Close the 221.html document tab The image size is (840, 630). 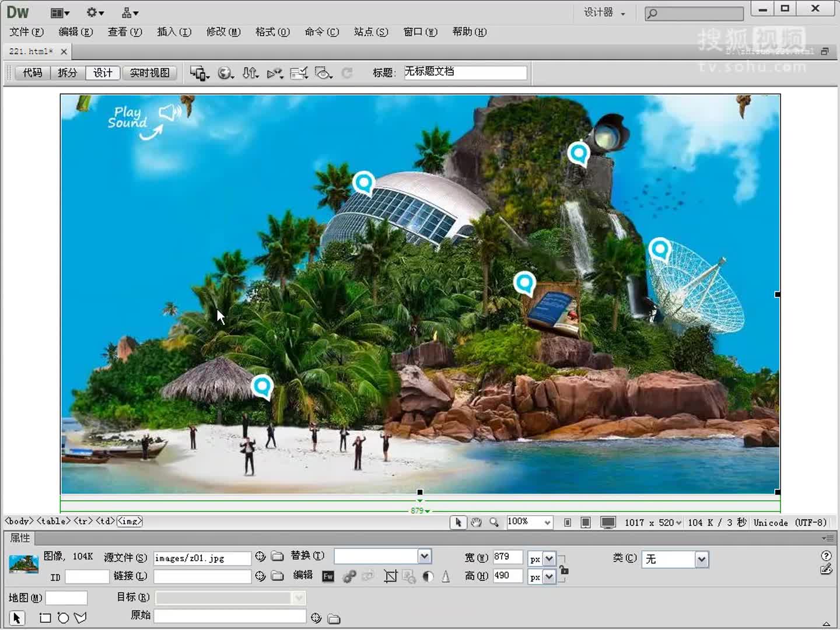pos(64,52)
